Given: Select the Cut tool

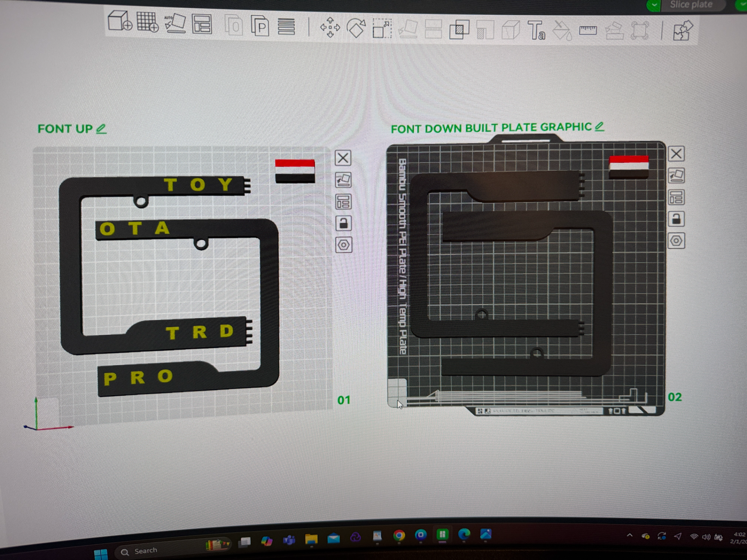Looking at the screenshot, I should tap(433, 30).
